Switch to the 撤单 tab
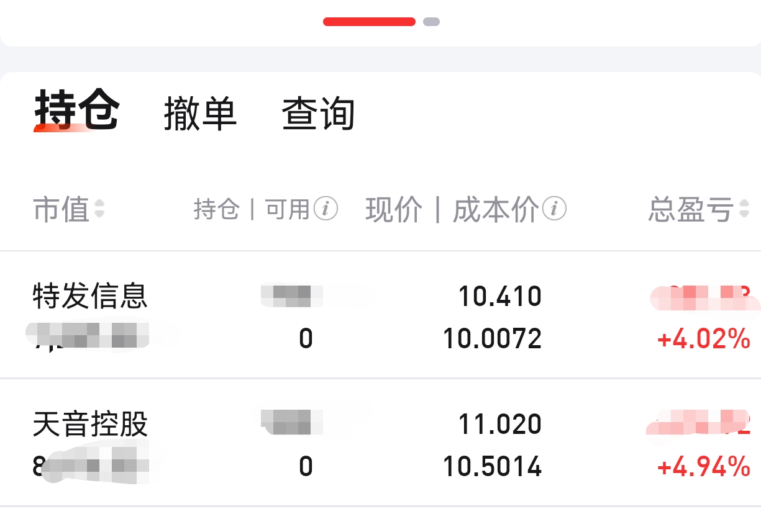The width and height of the screenshot is (761, 532). point(200,114)
